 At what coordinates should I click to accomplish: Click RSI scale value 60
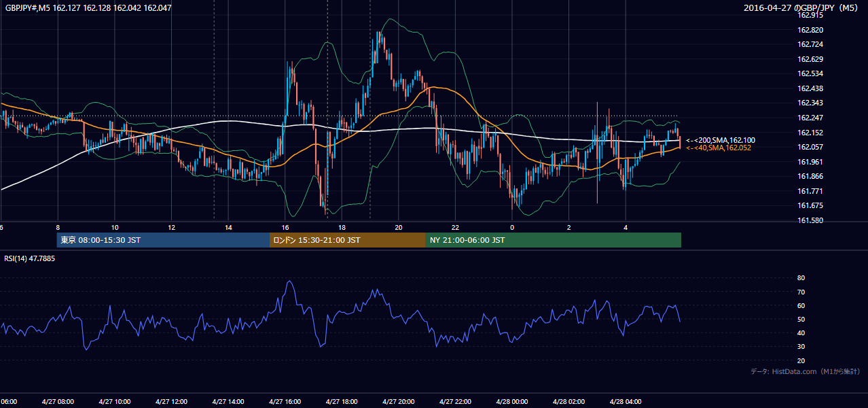801,305
